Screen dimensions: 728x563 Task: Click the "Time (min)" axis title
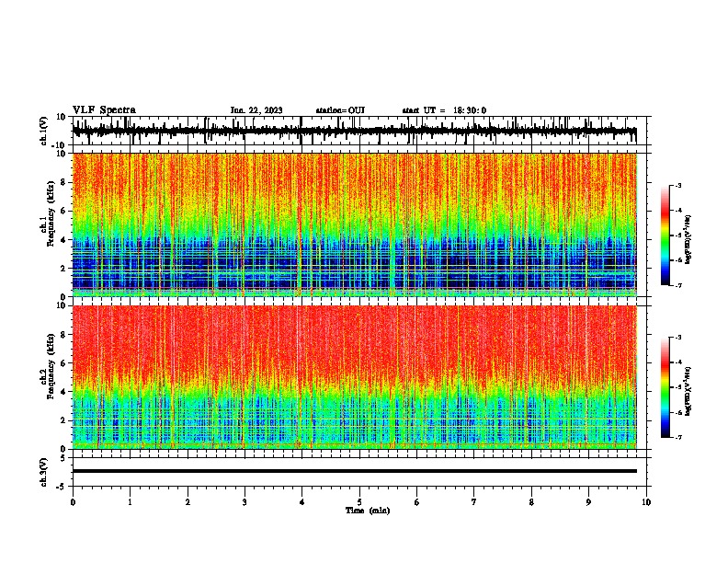368,511
